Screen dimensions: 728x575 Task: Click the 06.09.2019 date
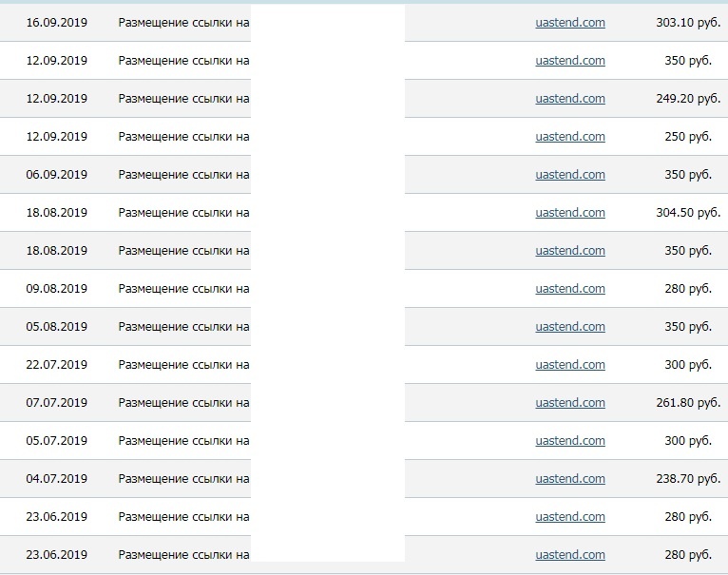pos(56,175)
